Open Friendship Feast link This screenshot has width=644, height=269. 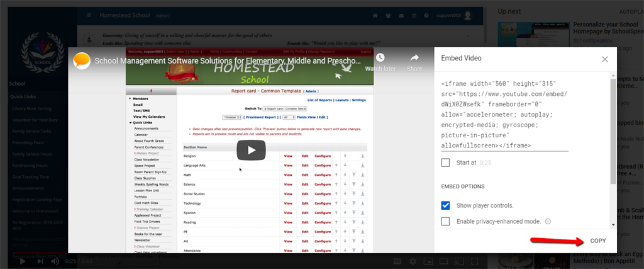(27, 143)
